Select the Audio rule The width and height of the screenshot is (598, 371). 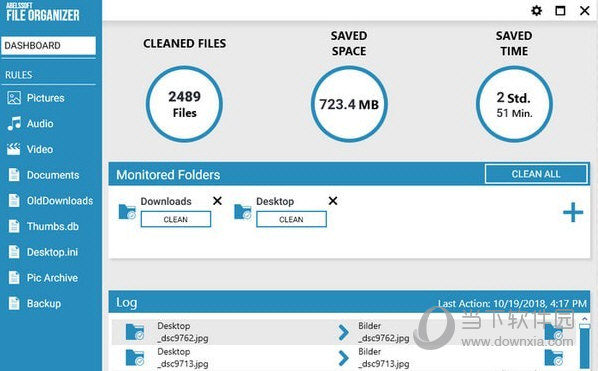[x=40, y=124]
